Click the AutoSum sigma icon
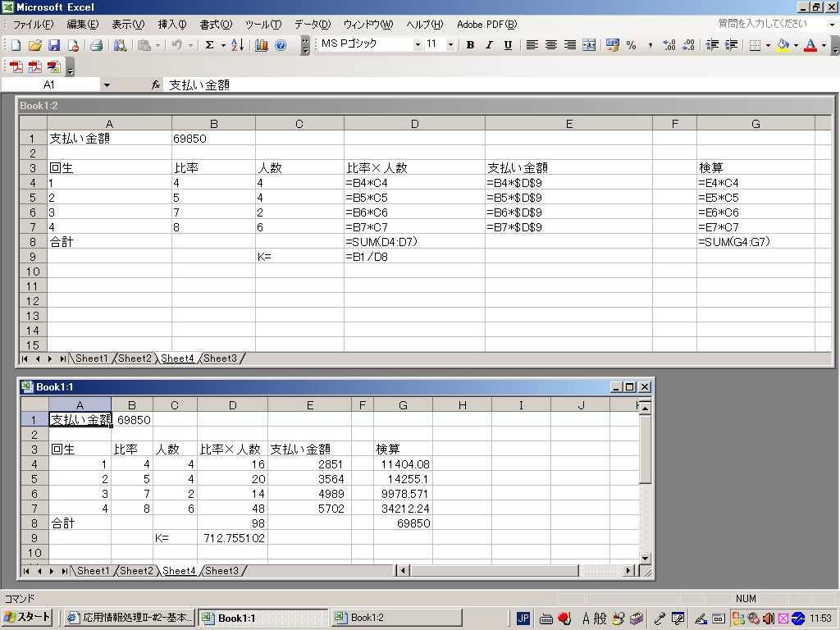The width and height of the screenshot is (840, 630). [210, 45]
